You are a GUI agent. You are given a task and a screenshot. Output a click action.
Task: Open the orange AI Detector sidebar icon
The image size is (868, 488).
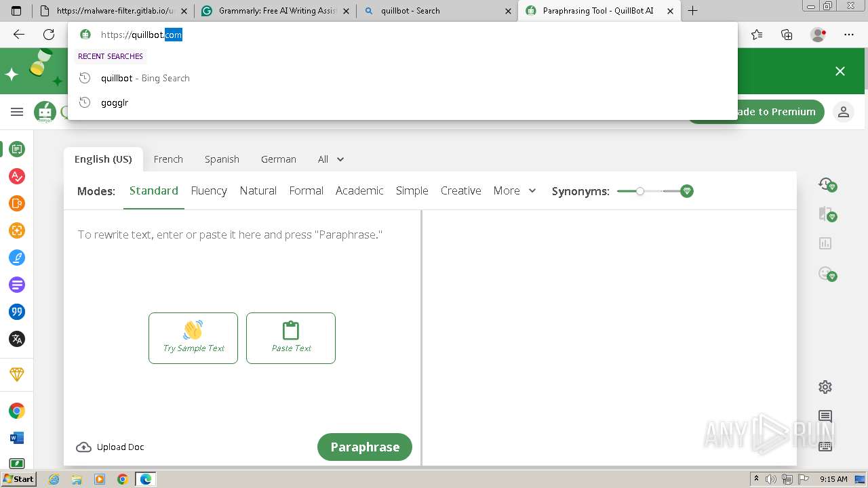click(17, 203)
